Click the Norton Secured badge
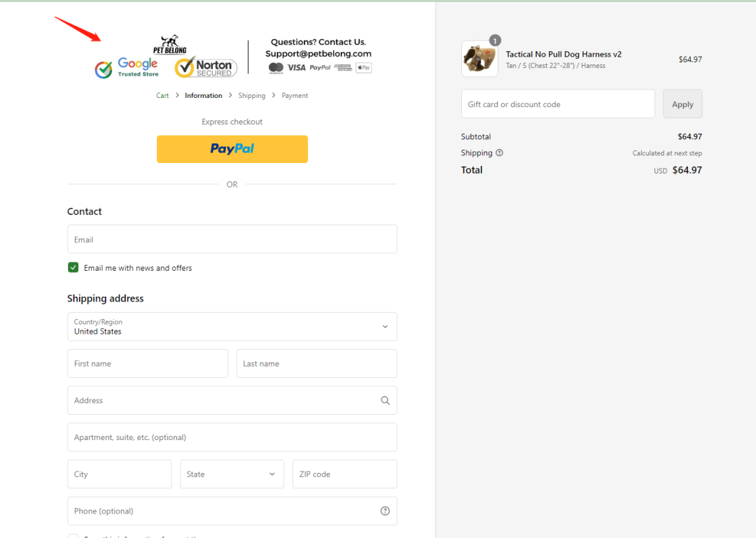The image size is (756, 538). click(206, 67)
